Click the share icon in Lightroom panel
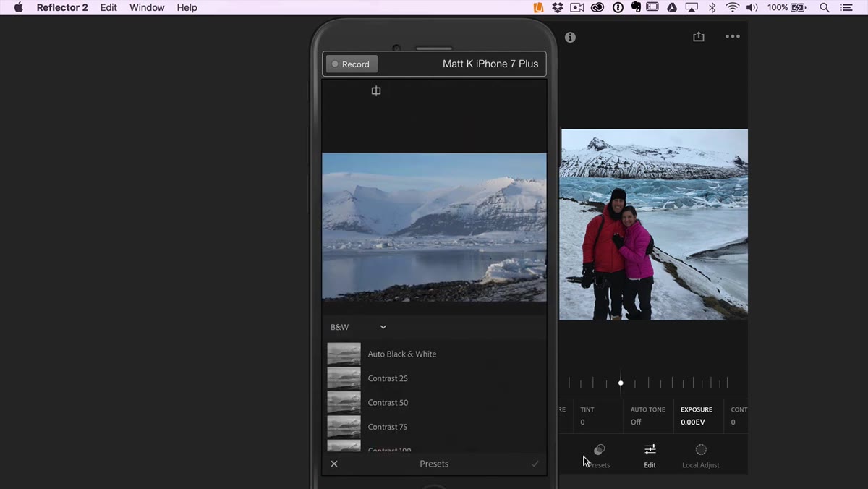This screenshot has height=489, width=868. point(698,36)
